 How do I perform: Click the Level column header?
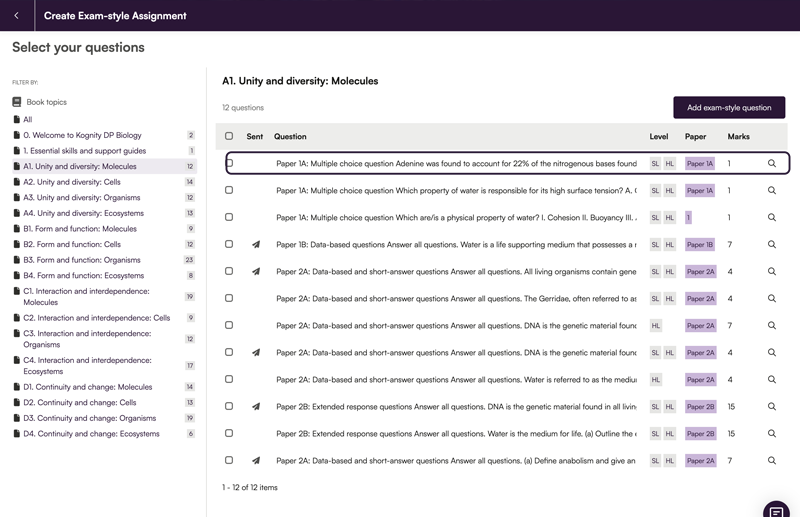click(659, 136)
